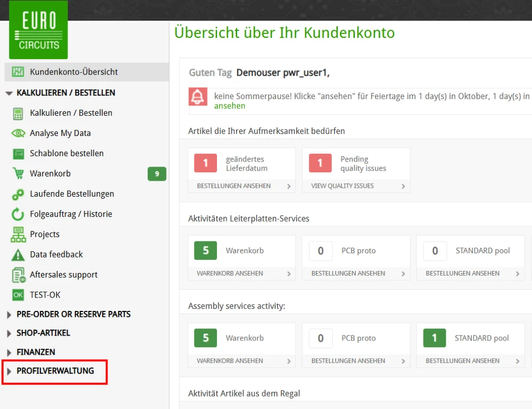Open Projects via its hierarchy icon

pyautogui.click(x=17, y=234)
